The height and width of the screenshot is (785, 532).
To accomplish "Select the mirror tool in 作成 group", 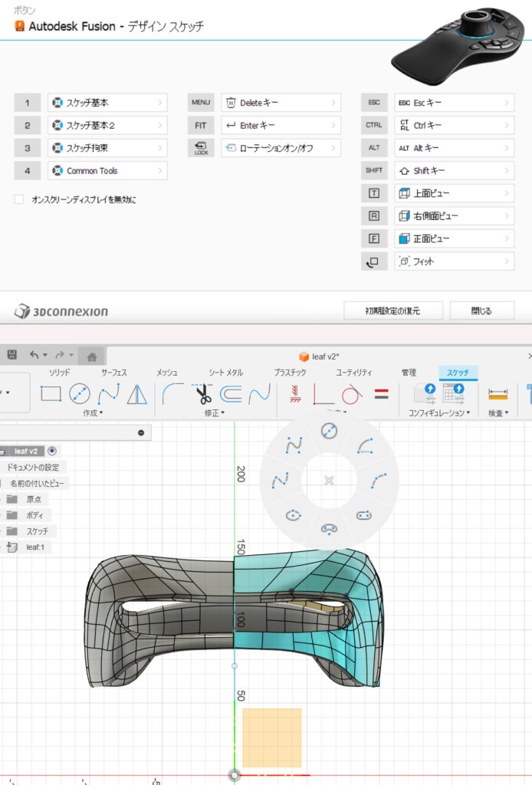I will click(136, 394).
